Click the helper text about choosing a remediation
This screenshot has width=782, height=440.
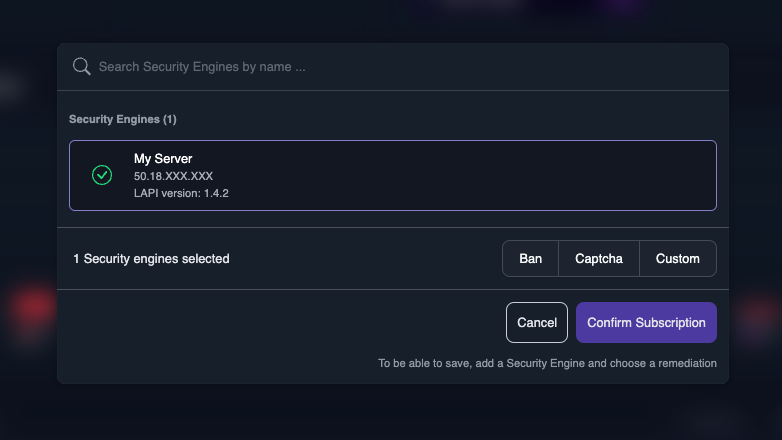point(547,363)
